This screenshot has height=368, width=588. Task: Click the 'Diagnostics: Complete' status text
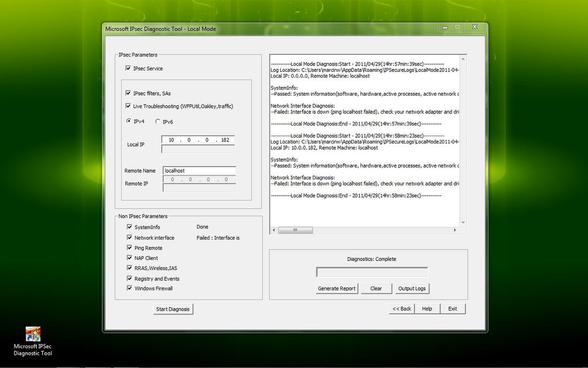point(372,259)
